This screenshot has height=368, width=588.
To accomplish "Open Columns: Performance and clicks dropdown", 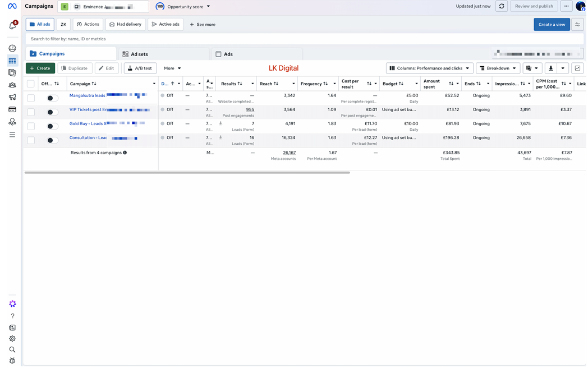I will [429, 68].
